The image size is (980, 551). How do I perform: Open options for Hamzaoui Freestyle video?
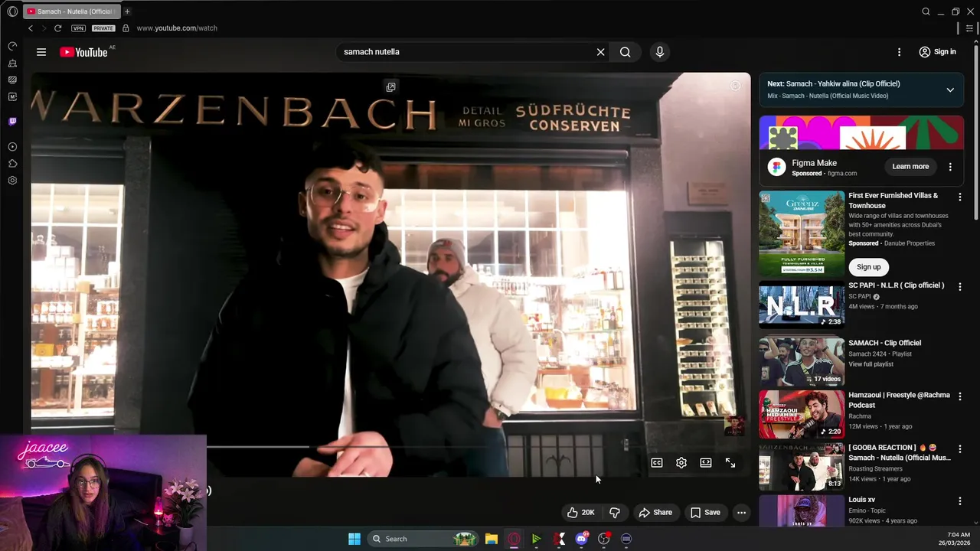(959, 396)
